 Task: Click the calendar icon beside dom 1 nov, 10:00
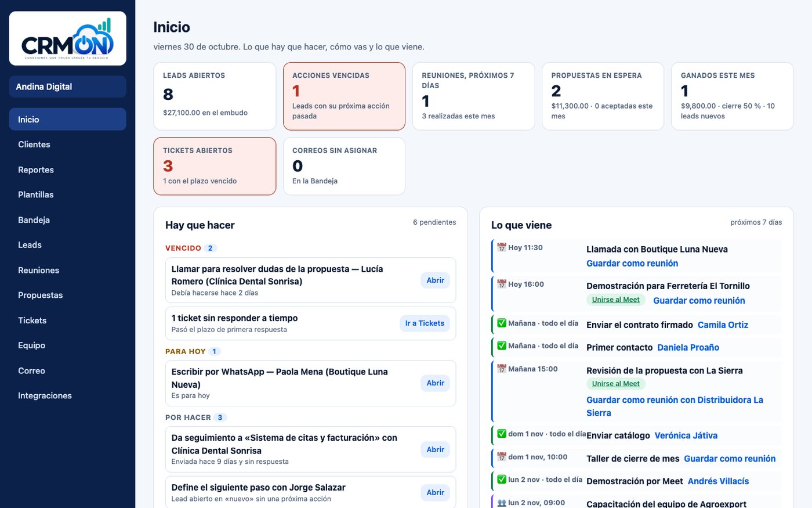(502, 457)
